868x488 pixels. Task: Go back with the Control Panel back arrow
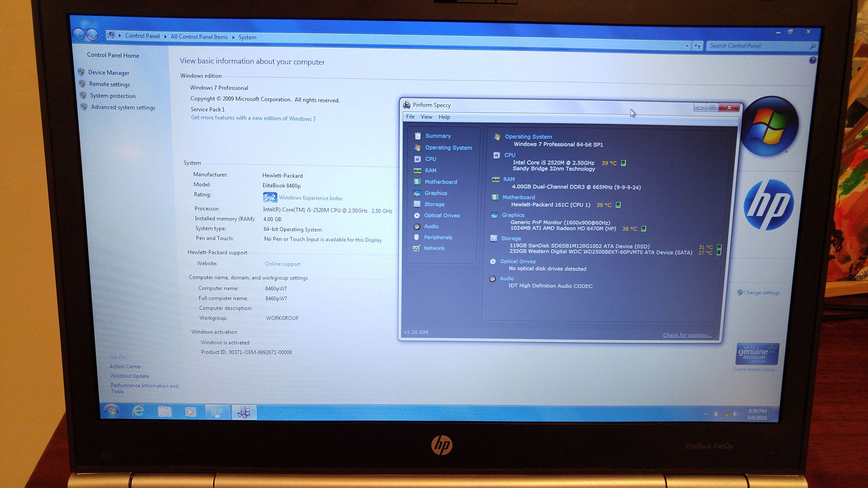tap(78, 34)
